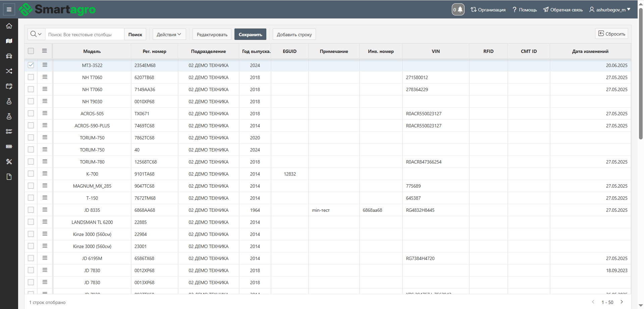Open the document sidebar icon
644x309 pixels.
pos(9,177)
